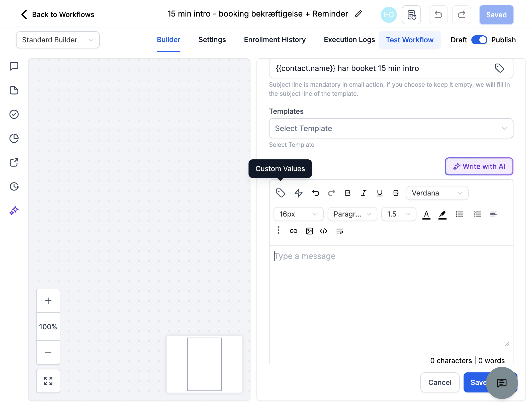Click the editor undo arrow icon
532x407 pixels.
(316, 193)
